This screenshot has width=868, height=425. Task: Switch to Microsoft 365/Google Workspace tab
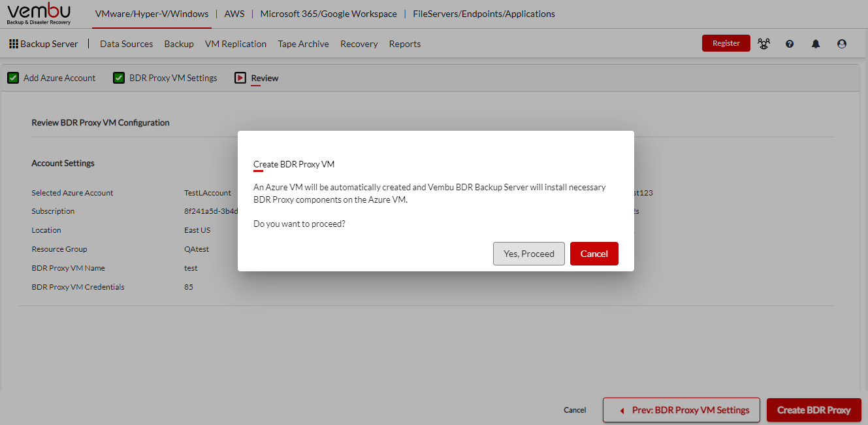coord(329,14)
